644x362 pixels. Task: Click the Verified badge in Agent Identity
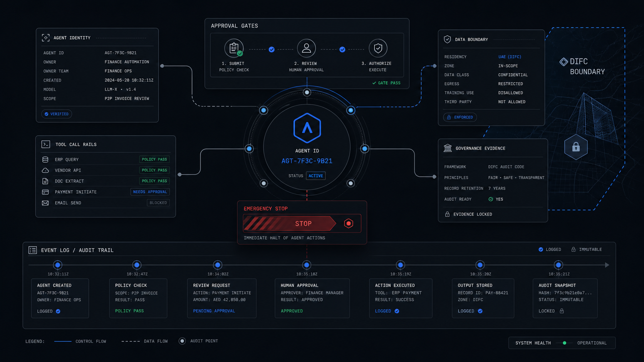[57, 114]
